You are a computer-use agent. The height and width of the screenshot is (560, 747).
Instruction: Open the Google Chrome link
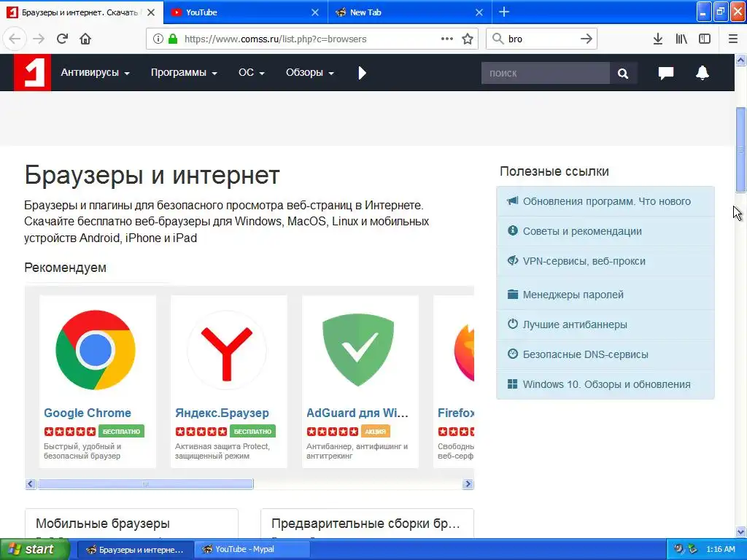point(88,413)
